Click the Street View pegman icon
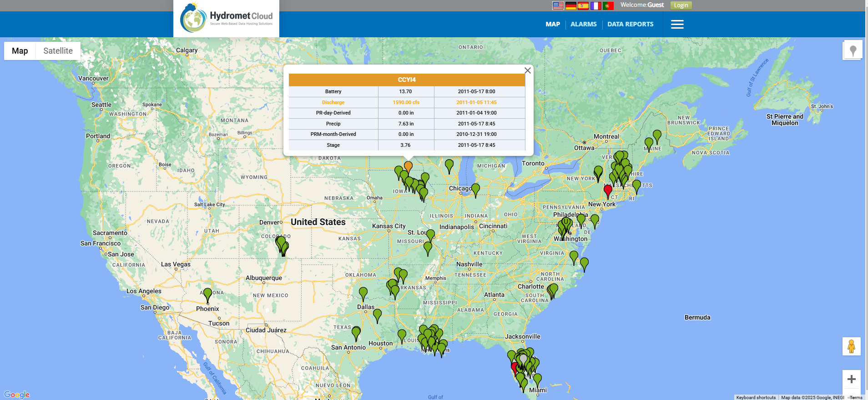The width and height of the screenshot is (868, 400). [851, 346]
